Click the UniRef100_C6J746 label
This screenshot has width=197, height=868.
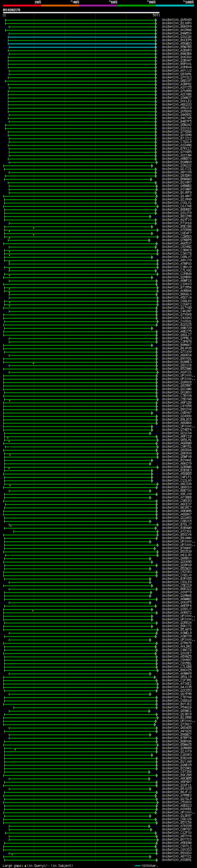[176, 206]
